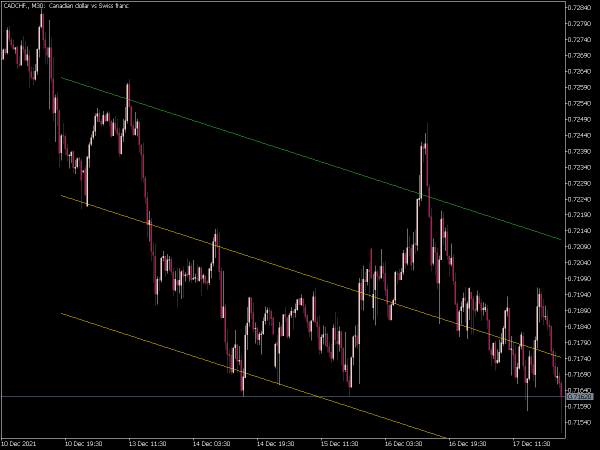Viewport: 600px width, 450px height.
Task: Click the 10 Dec 2021 date label
Action: point(20,441)
